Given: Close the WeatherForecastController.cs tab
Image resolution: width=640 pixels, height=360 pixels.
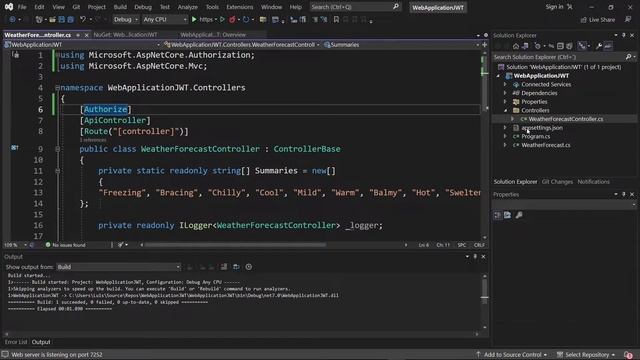Looking at the screenshot, I should point(86,36).
